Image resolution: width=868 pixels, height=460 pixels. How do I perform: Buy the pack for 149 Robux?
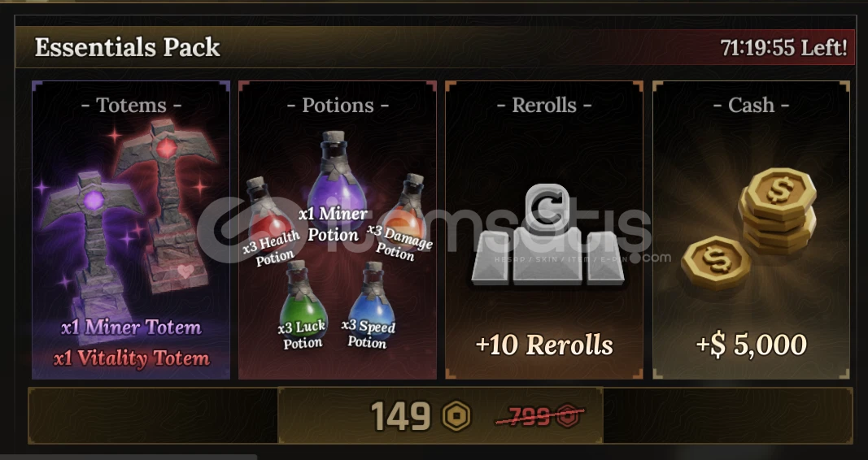coord(440,416)
